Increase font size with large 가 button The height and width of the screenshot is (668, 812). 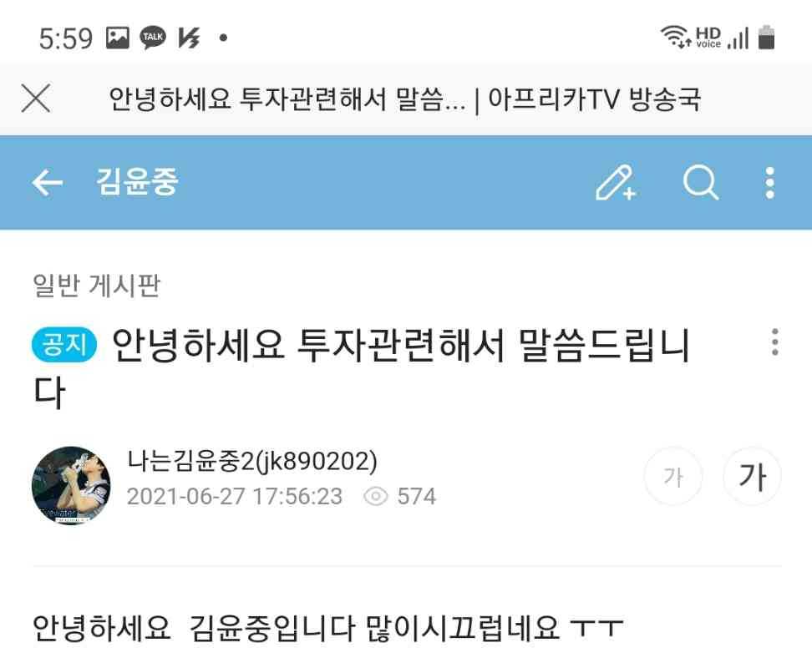[752, 476]
